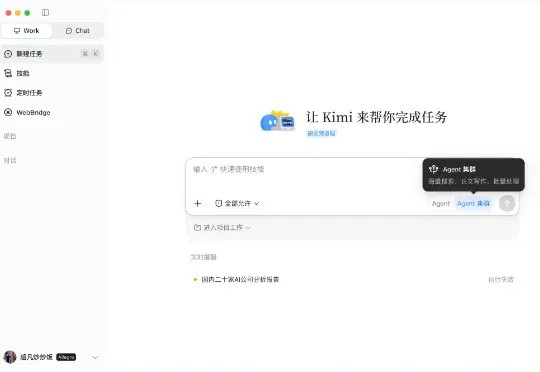Click the Allegro plan badge
540x372 pixels.
tap(66, 357)
